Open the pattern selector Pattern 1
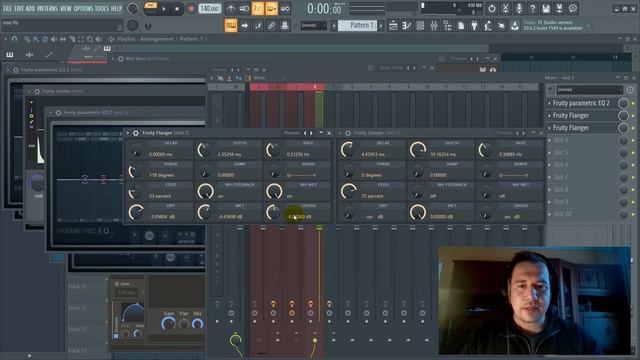 [x=357, y=25]
